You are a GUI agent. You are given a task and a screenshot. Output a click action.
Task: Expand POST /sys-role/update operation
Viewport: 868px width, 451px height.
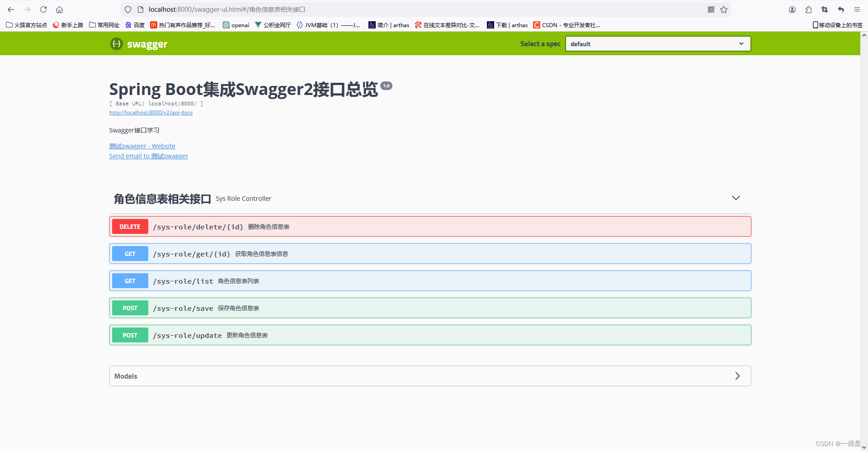tap(430, 335)
